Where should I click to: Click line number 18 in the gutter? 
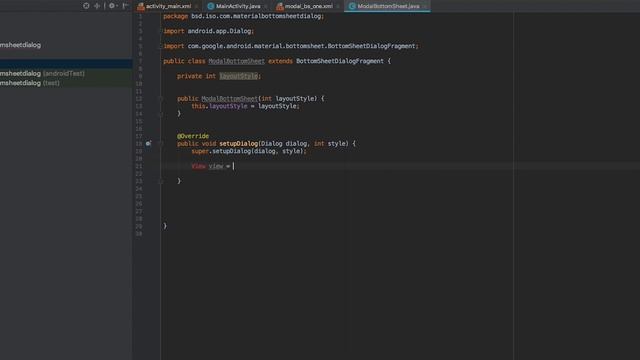(x=139, y=144)
